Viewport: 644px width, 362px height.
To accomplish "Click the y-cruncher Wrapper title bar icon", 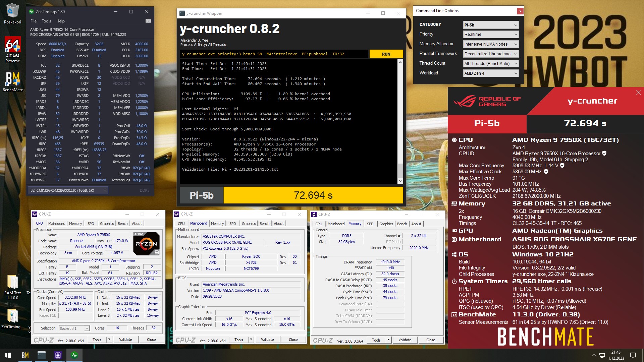I will pyautogui.click(x=182, y=13).
